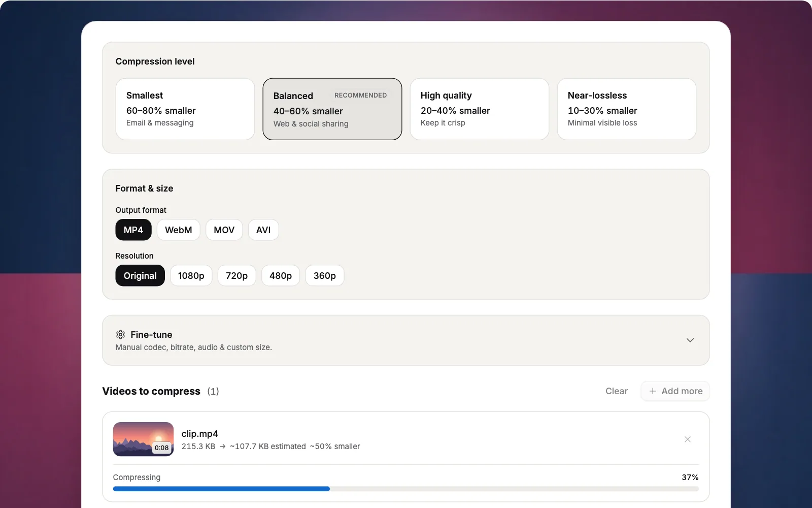The height and width of the screenshot is (508, 812).
Task: Pick 360p resolution
Action: click(x=325, y=275)
